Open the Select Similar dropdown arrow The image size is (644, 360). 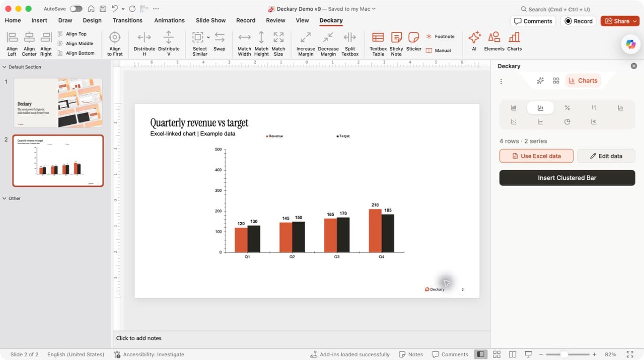[208, 37]
